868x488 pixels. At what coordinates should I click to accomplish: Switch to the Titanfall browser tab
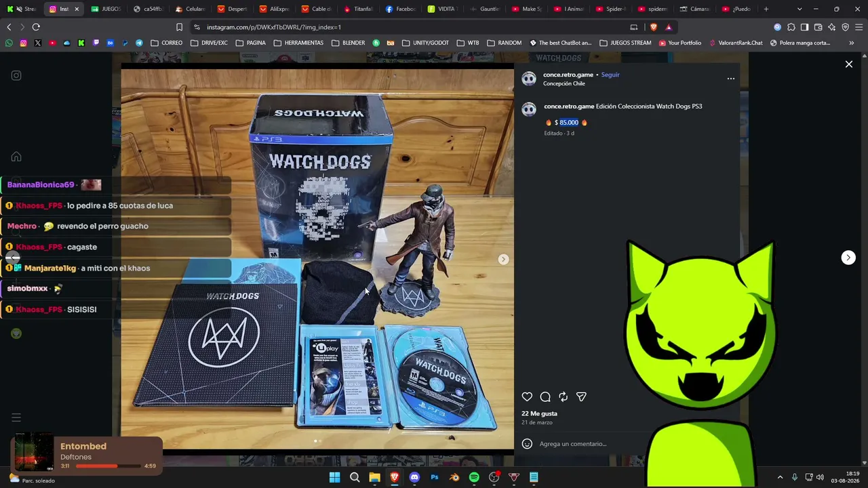[359, 9]
